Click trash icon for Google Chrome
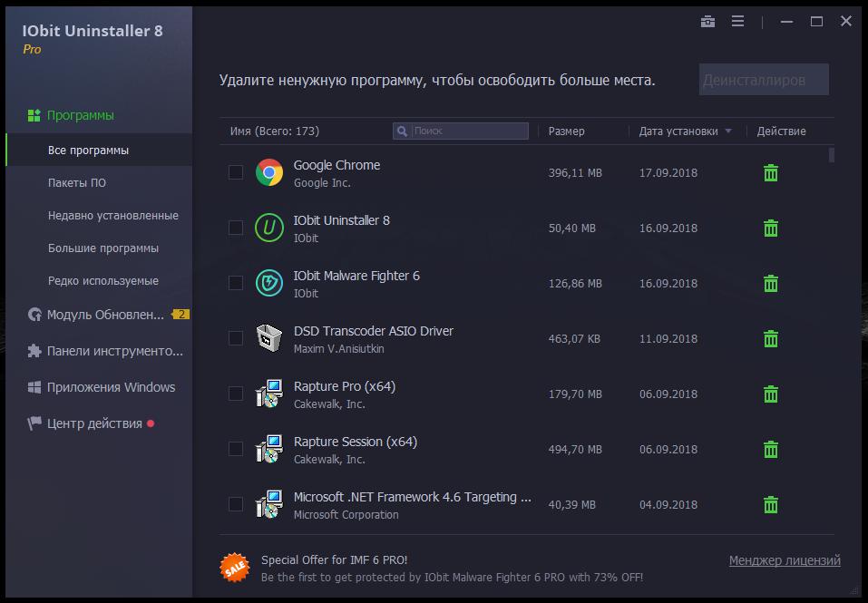Image resolution: width=868 pixels, height=603 pixels. click(x=771, y=172)
